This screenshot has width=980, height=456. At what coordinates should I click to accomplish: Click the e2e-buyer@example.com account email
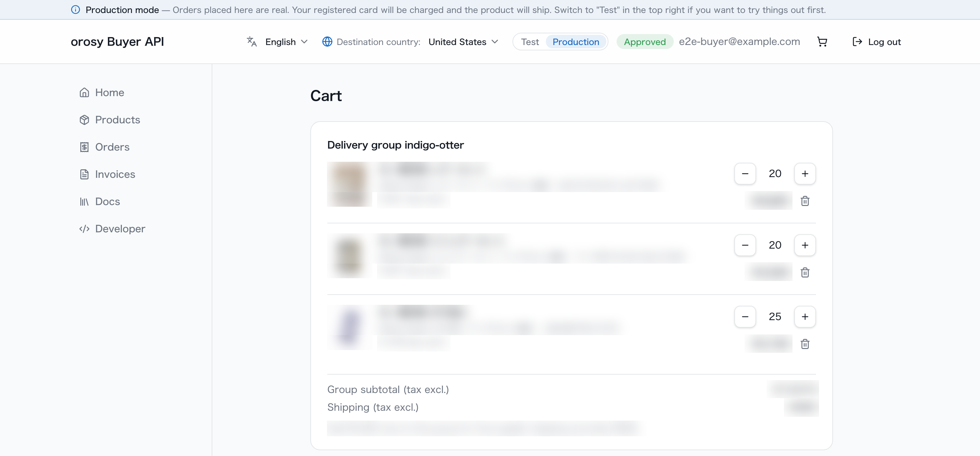pos(739,42)
